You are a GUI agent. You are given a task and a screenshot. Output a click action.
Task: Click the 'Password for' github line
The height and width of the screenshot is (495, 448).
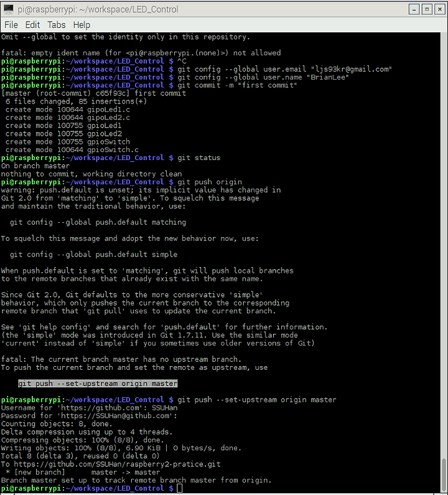point(89,416)
